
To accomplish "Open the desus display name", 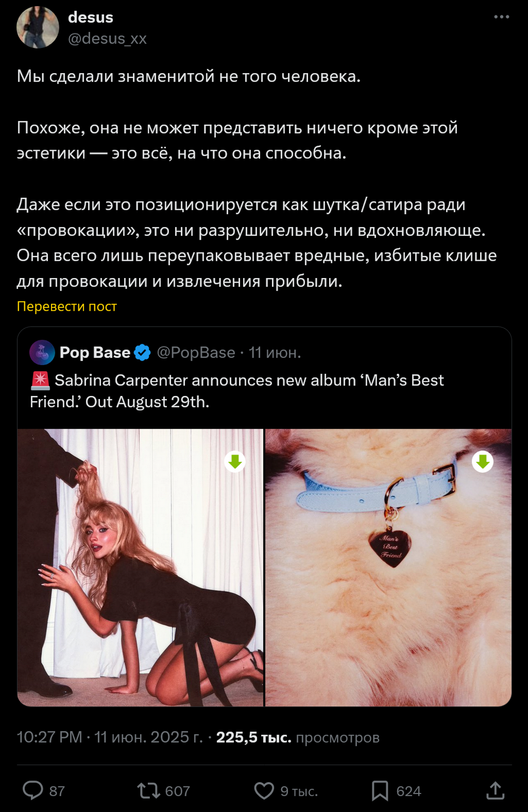I will (x=90, y=17).
